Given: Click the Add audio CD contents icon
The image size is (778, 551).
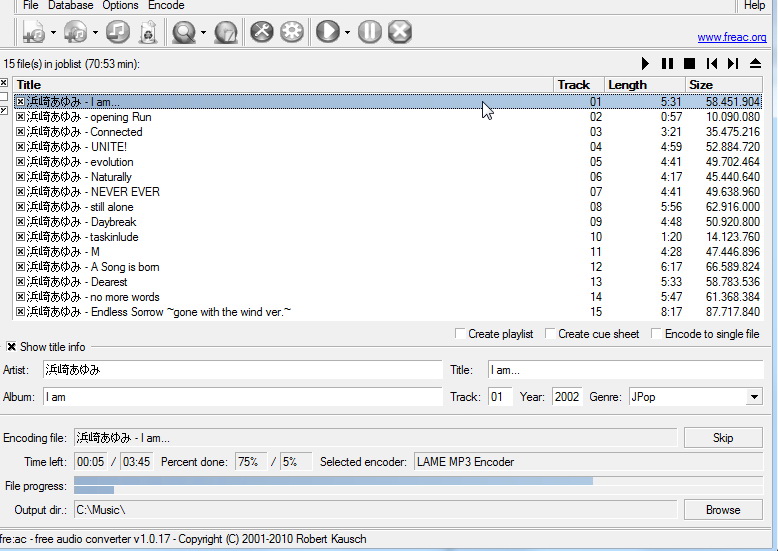Looking at the screenshot, I should [75, 32].
